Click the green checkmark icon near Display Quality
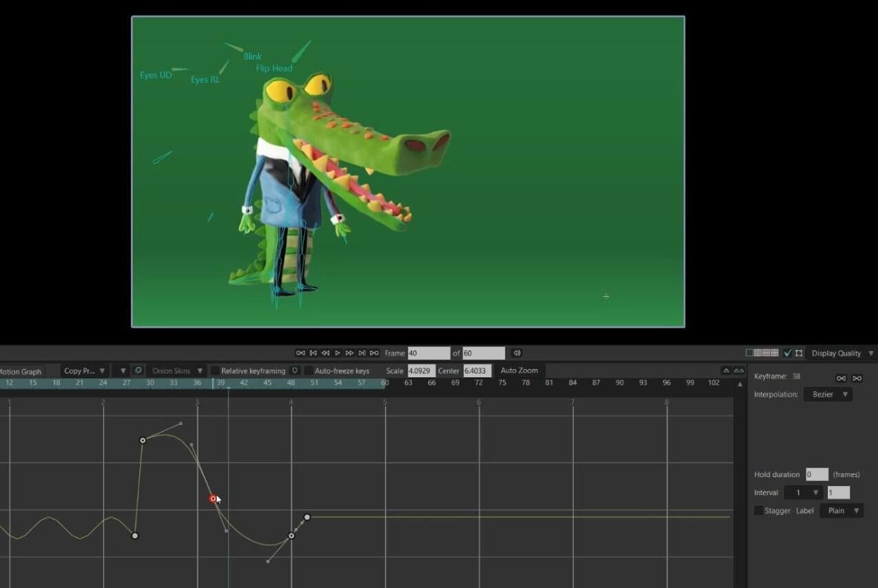 tap(788, 353)
